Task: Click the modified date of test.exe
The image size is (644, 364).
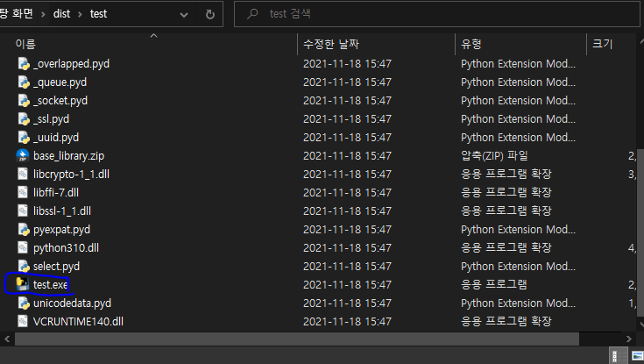Action: (347, 284)
